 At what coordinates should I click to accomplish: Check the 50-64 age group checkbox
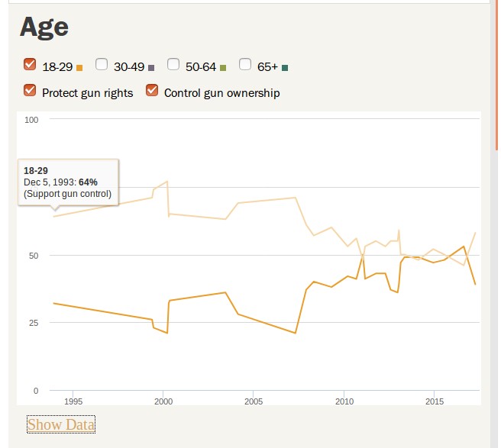tap(173, 65)
